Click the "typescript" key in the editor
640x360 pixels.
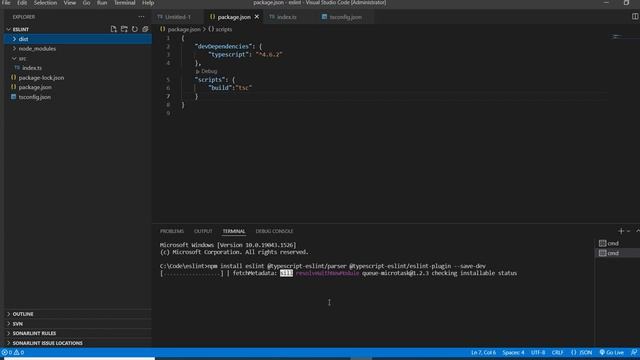228,54
